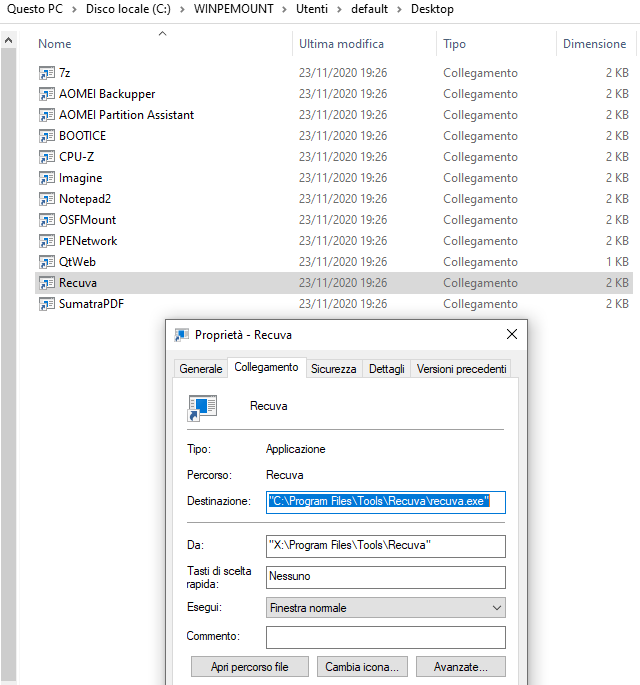Click the Apri percorso file button
Image resolution: width=640 pixels, height=685 pixels.
pyautogui.click(x=249, y=667)
